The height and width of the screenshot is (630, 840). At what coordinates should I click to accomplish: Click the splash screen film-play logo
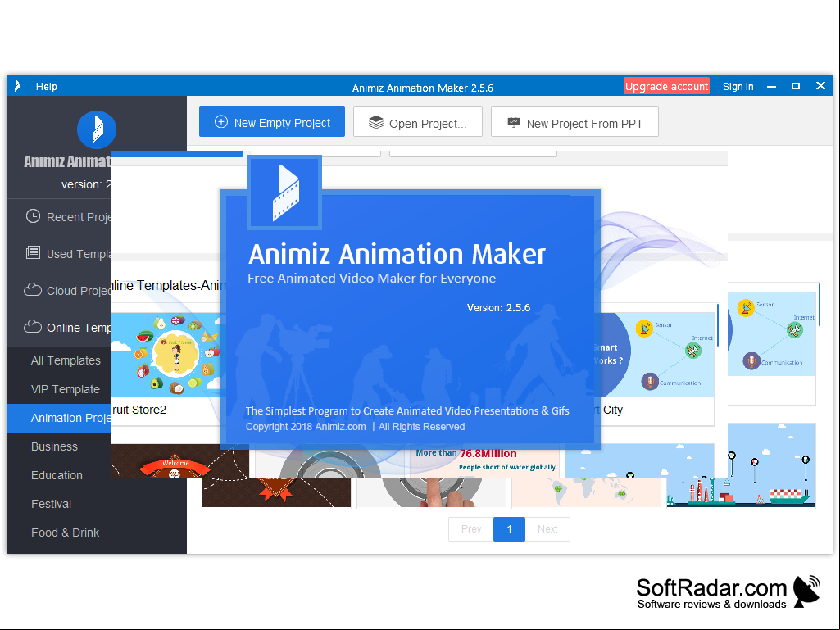(x=284, y=193)
